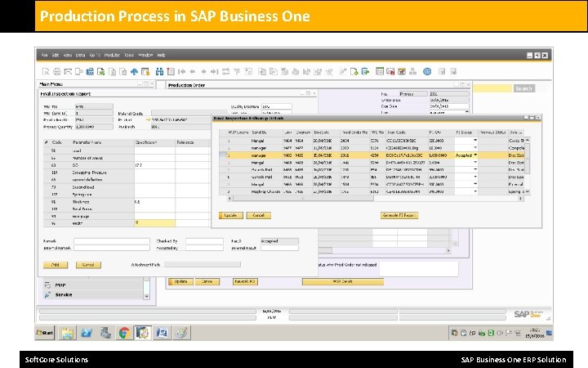This screenshot has height=368, width=588.
Task: Go to Previous Record arrow icon
Action: tap(193, 71)
